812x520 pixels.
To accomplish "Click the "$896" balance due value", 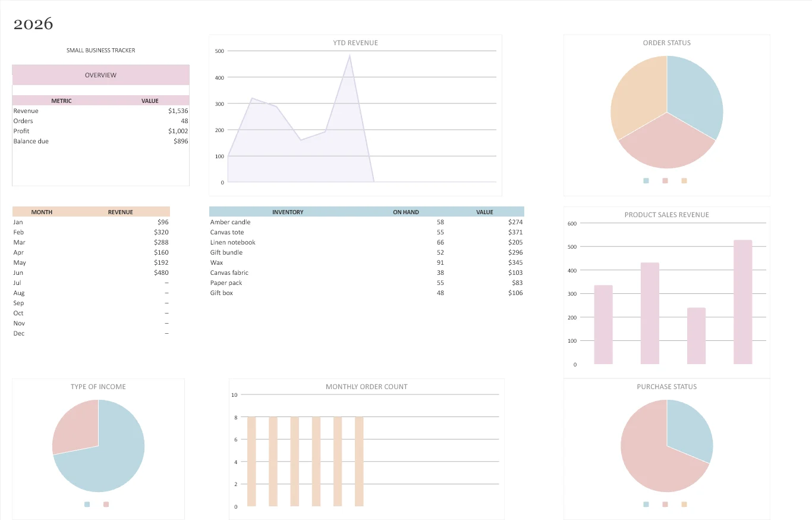I will tap(181, 141).
